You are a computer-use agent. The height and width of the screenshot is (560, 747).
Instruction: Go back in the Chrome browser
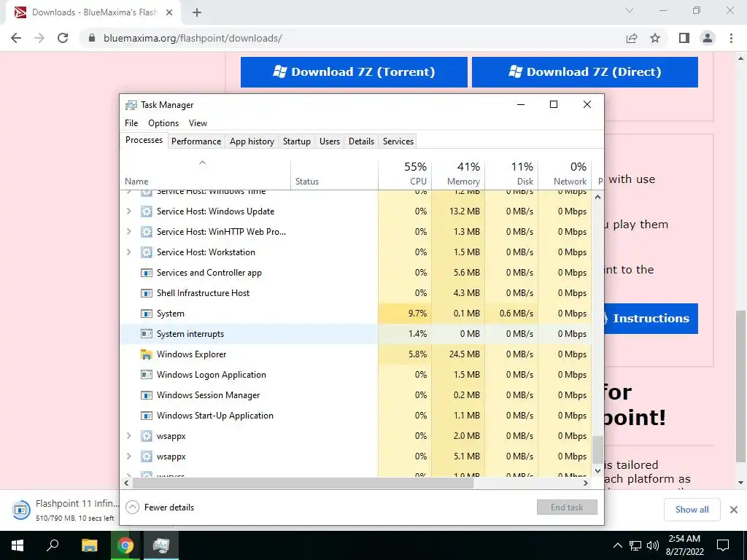point(16,38)
